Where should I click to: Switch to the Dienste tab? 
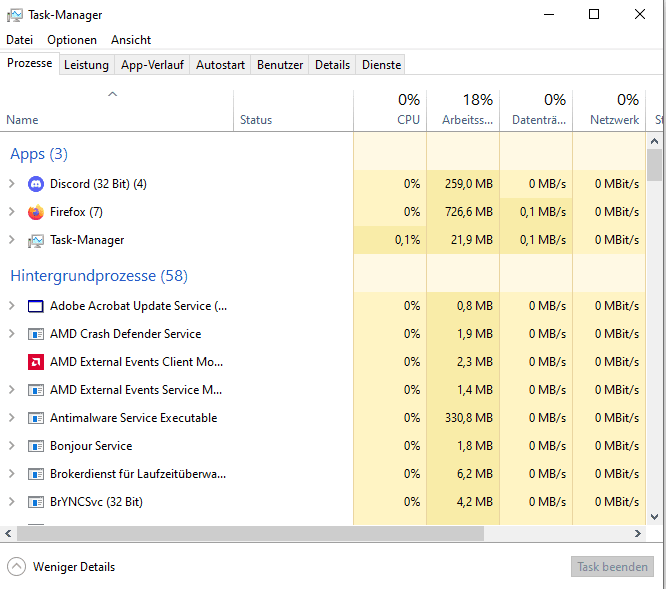[381, 65]
